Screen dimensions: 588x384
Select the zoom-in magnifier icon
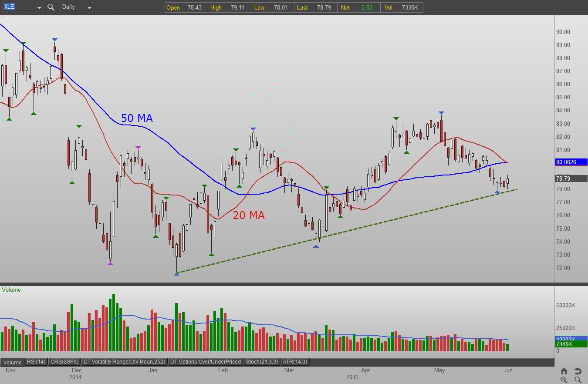[564, 379]
